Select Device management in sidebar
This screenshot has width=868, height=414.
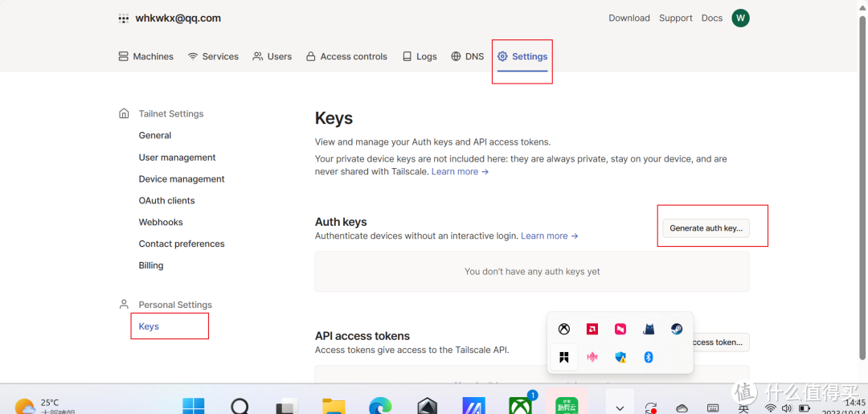pos(182,178)
